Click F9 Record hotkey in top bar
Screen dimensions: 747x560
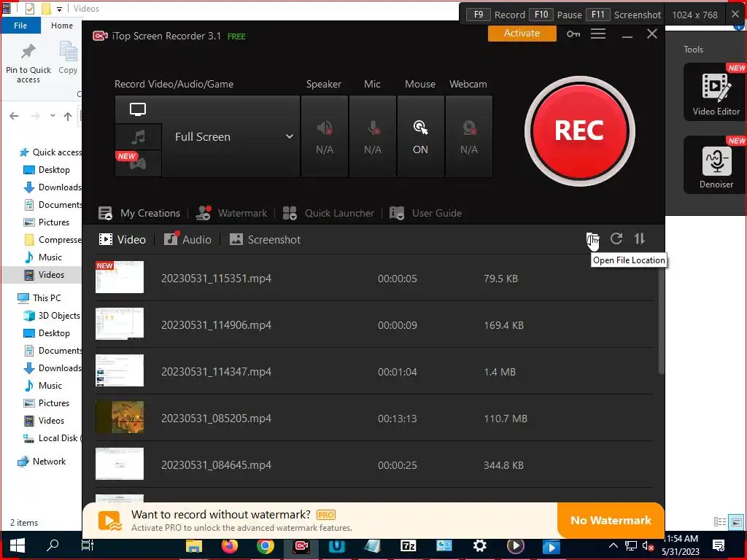coord(495,15)
